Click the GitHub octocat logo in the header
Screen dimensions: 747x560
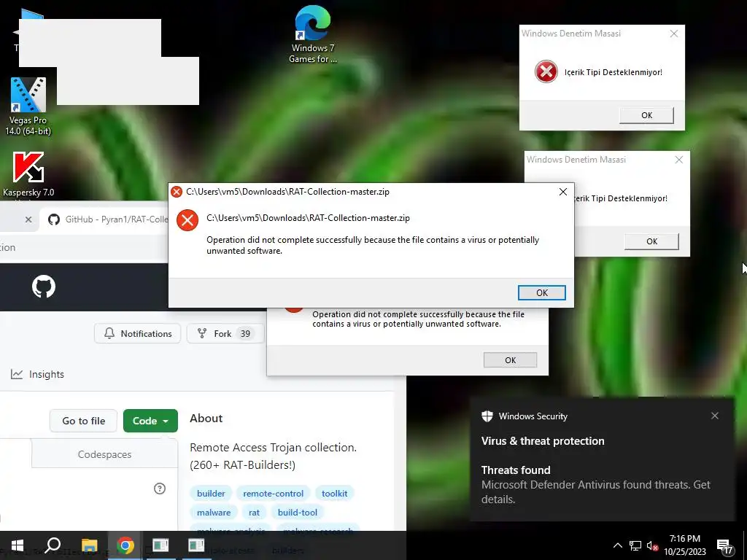(44, 287)
